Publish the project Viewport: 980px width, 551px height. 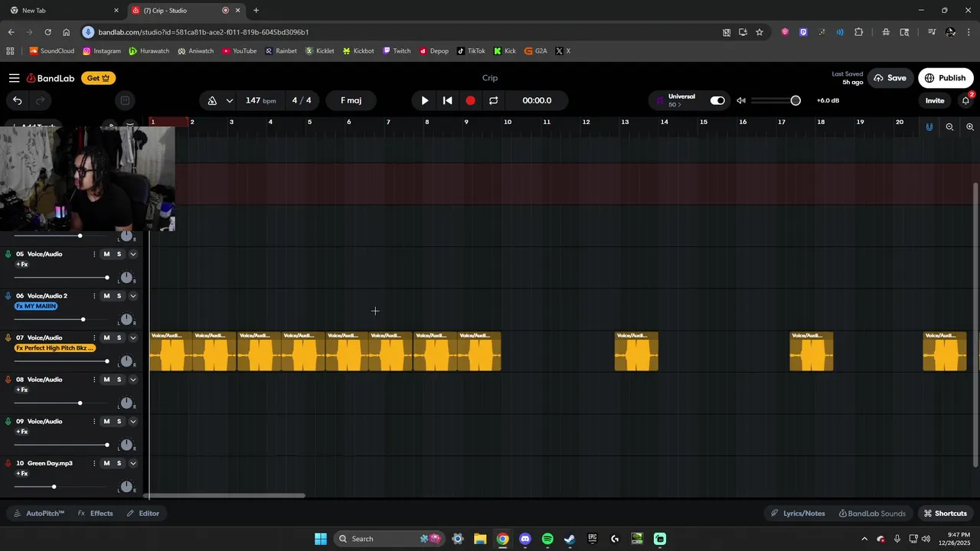coord(946,78)
